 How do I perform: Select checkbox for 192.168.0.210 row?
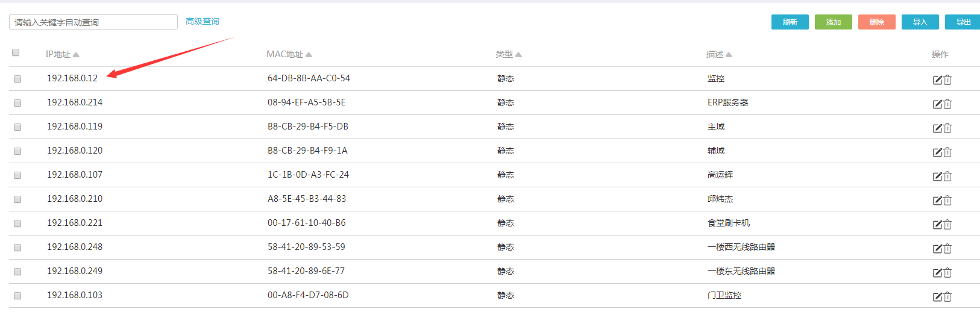(x=17, y=199)
